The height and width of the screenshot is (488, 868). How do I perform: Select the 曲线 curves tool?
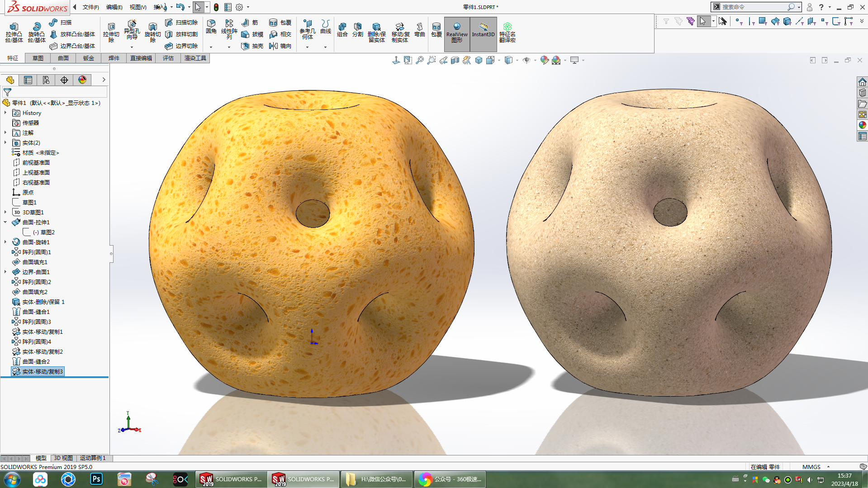point(326,27)
